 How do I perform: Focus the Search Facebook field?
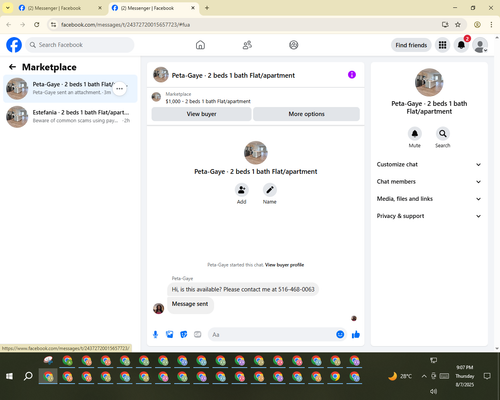(x=80, y=45)
